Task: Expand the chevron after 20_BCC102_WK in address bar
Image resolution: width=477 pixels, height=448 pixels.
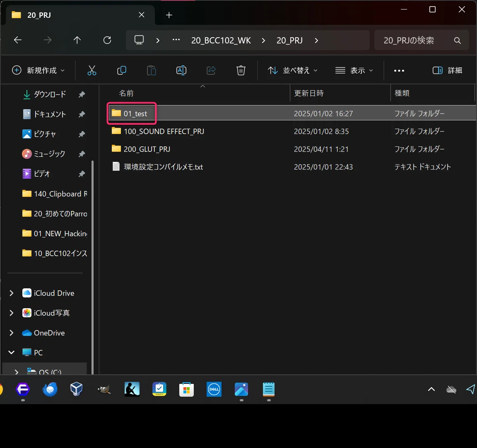Action: [x=263, y=41]
